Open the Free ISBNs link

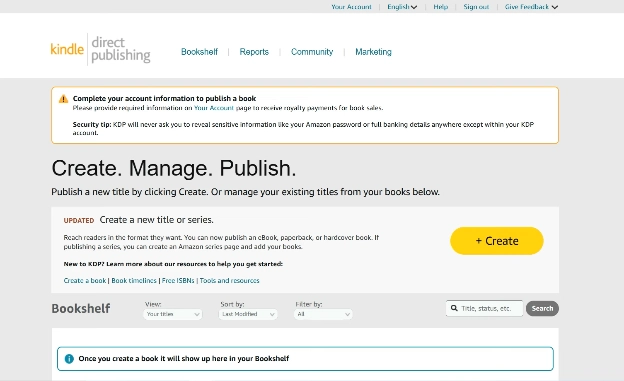pyautogui.click(x=178, y=281)
